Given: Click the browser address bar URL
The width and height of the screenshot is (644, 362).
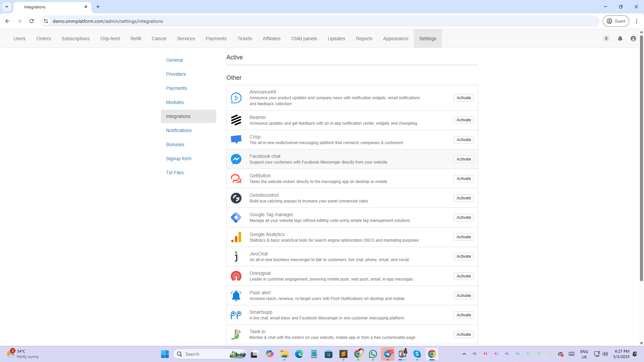Looking at the screenshot, I should (x=108, y=21).
